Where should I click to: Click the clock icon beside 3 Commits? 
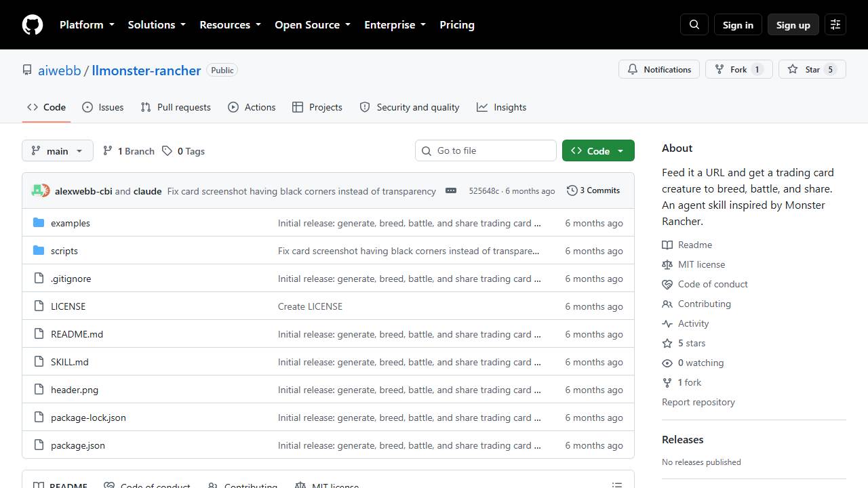point(572,190)
